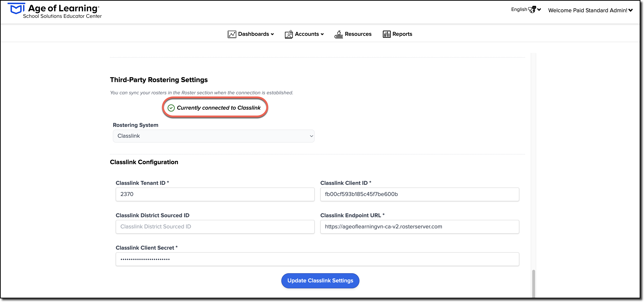
Task: Open the English language dropdown arrow
Action: point(539,10)
